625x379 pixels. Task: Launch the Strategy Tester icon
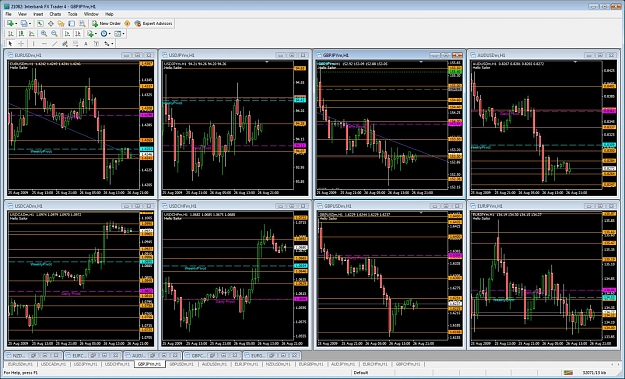coord(82,24)
